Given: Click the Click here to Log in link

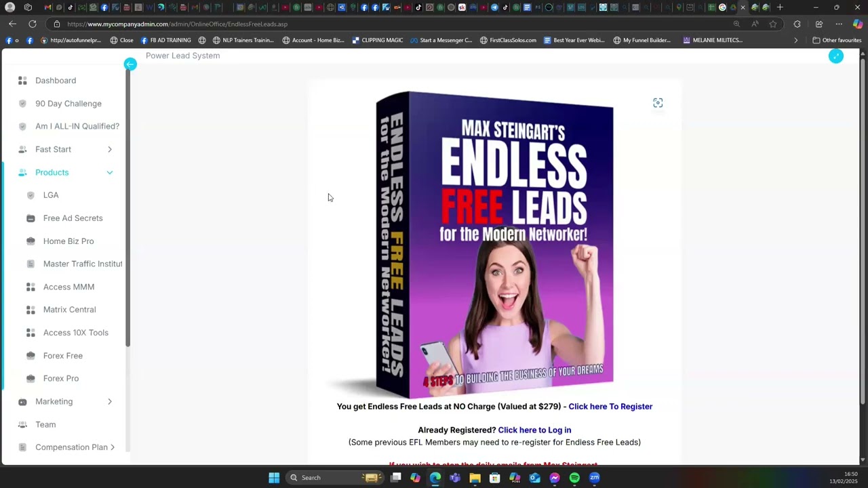Looking at the screenshot, I should pos(534,430).
